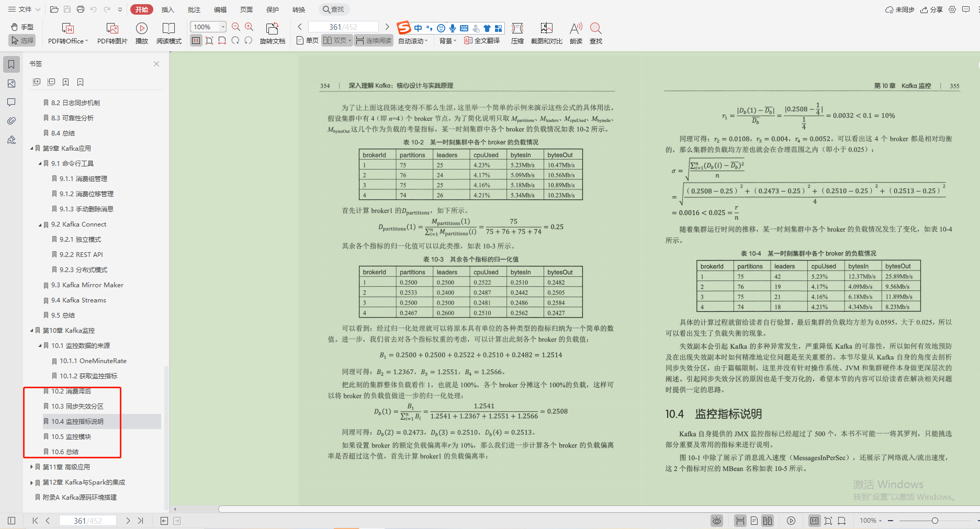The height and width of the screenshot is (529, 980).
Task: Rotate page counterclockwise icon
Action: coord(249,40)
